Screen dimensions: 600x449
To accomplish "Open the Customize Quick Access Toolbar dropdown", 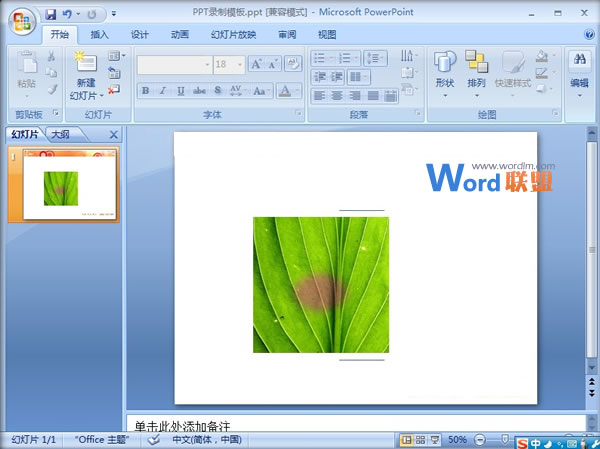I will [114, 14].
